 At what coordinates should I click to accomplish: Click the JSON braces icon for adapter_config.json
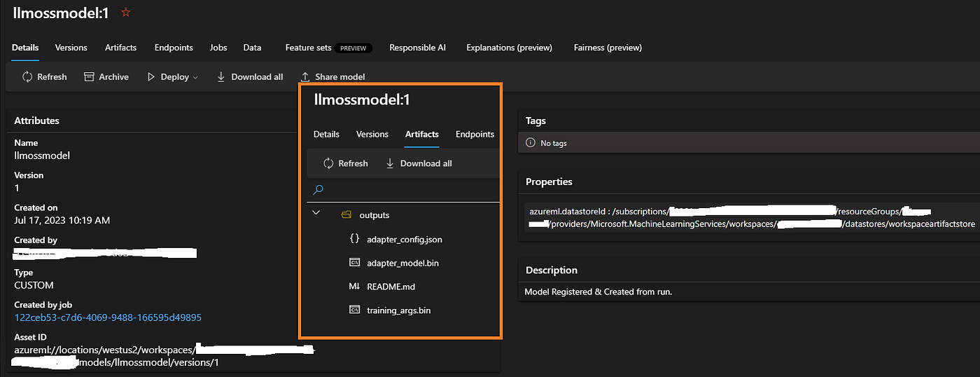click(x=354, y=239)
